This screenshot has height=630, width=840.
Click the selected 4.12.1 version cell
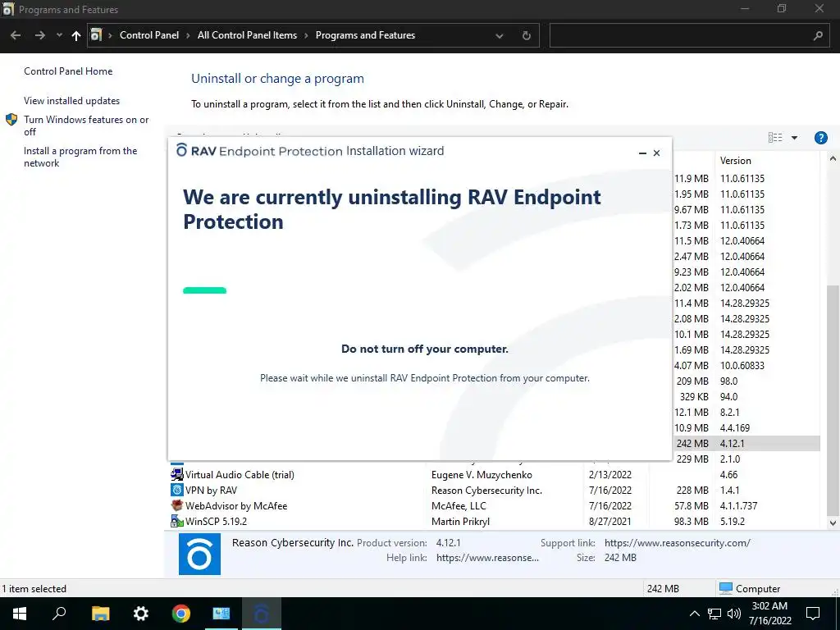pos(733,444)
